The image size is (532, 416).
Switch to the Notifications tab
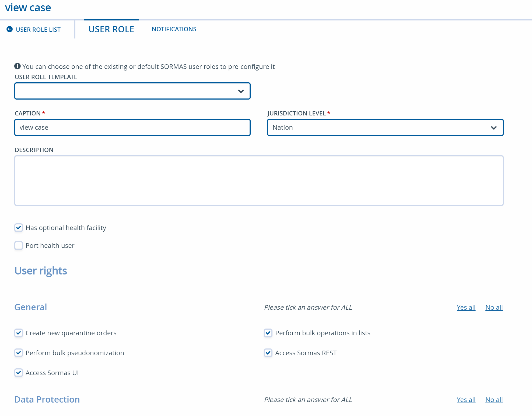coord(174,29)
